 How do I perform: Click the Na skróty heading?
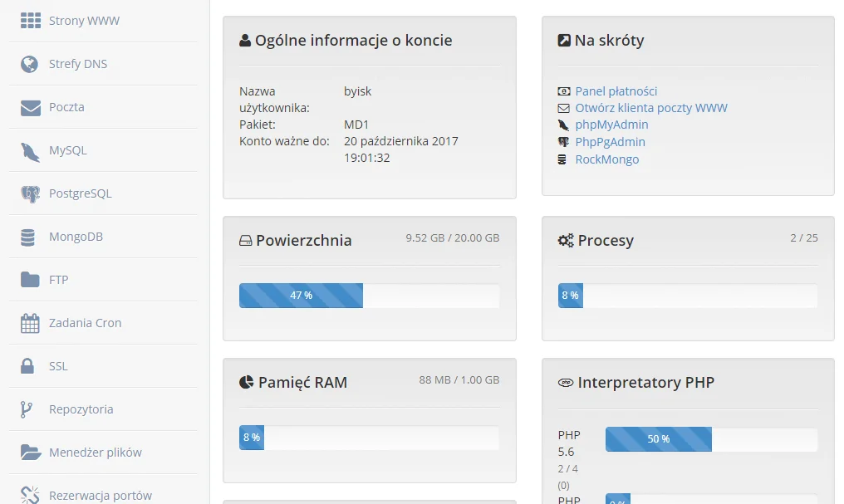pyautogui.click(x=609, y=41)
